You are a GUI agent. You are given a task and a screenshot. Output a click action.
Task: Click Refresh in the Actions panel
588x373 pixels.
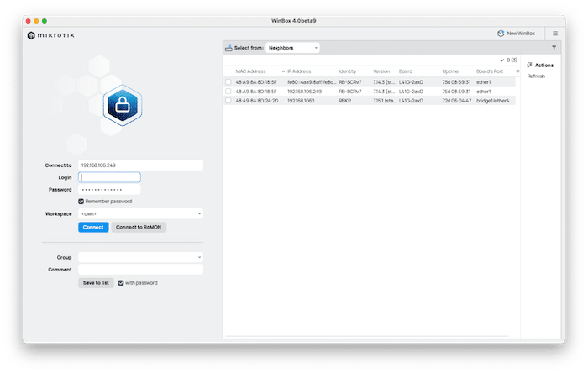point(536,76)
